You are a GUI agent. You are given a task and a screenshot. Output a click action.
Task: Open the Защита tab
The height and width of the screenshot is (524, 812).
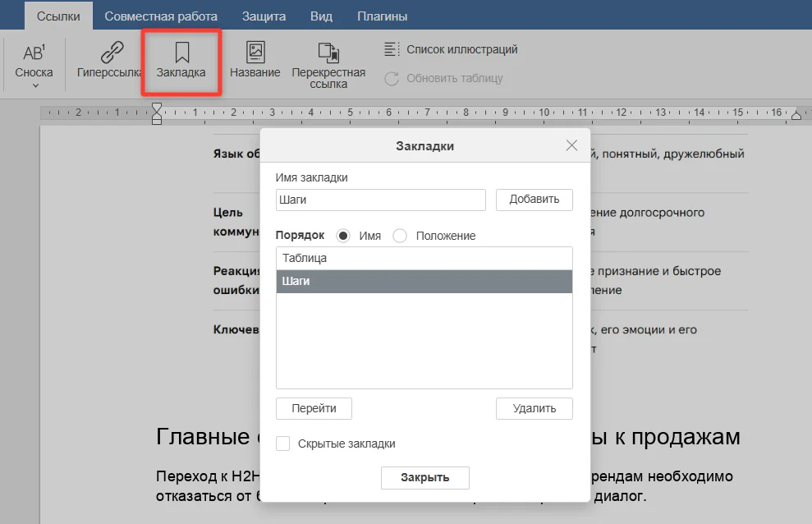[x=264, y=16]
